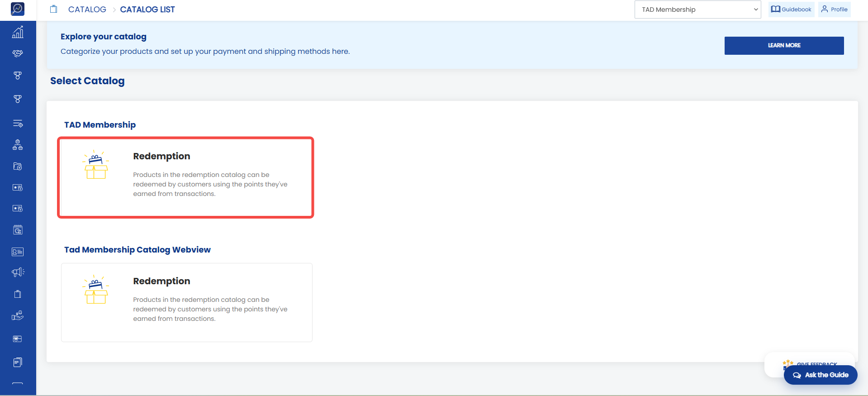The image size is (868, 396).
Task: Click the 'Explore your catalog' banner title
Action: pyautogui.click(x=104, y=37)
